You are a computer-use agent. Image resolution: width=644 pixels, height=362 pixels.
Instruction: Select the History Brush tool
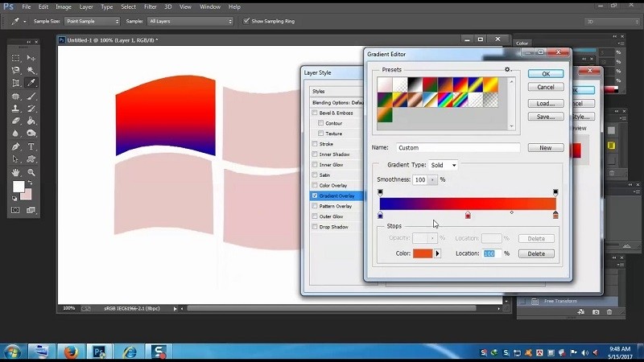[31, 109]
